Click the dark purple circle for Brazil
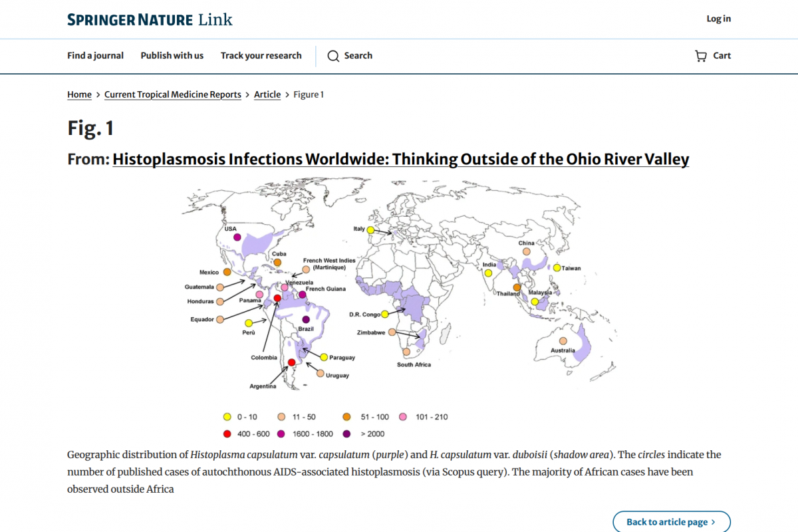Image resolution: width=798 pixels, height=532 pixels. tap(305, 318)
